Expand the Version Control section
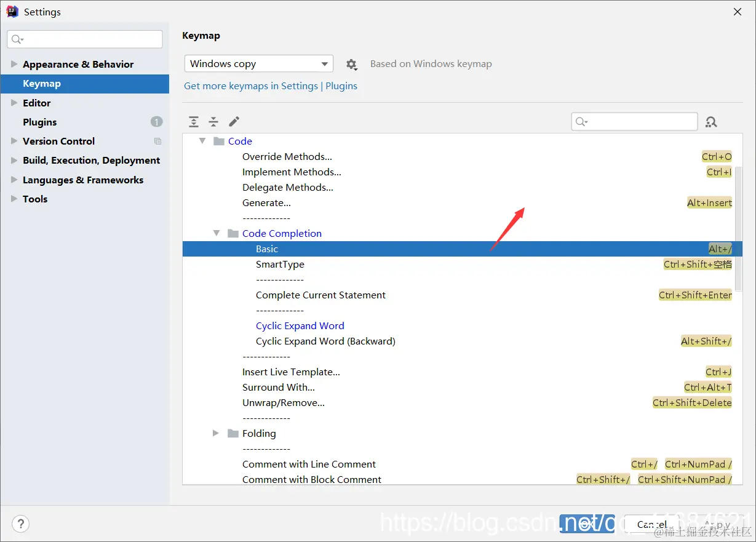This screenshot has width=756, height=542. 14,141
